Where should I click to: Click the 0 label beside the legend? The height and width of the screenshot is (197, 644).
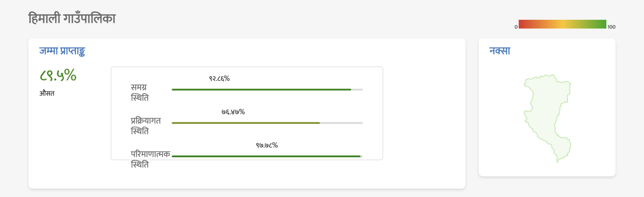pos(516,27)
